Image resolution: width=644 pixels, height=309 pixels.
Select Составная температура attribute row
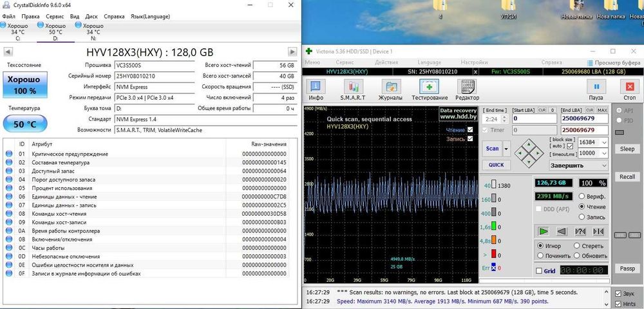click(x=146, y=162)
